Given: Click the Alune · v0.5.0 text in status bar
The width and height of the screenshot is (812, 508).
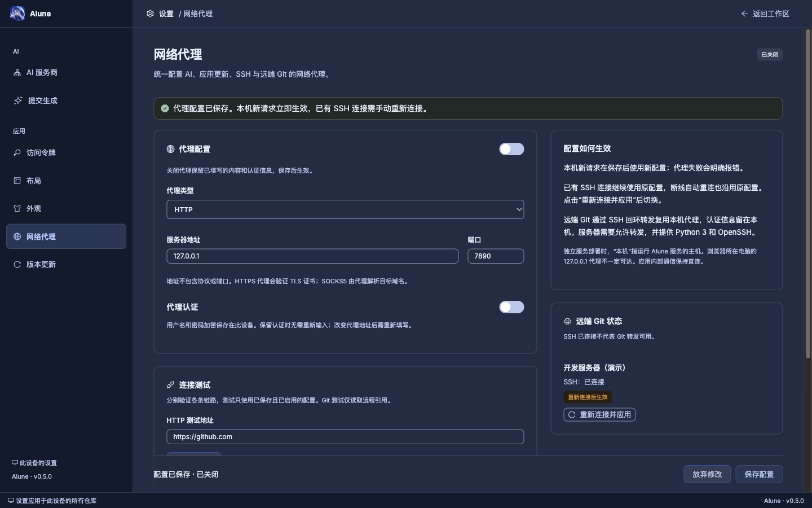Looking at the screenshot, I should 784,501.
